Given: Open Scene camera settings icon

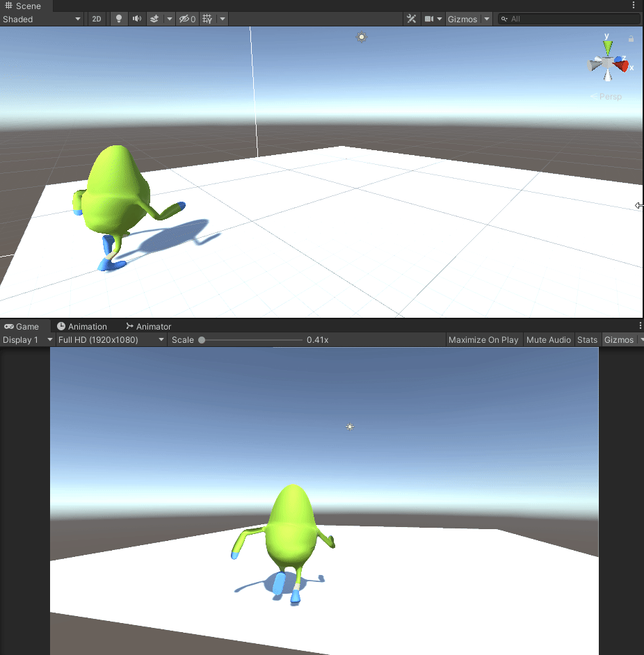Looking at the screenshot, I should coord(429,19).
